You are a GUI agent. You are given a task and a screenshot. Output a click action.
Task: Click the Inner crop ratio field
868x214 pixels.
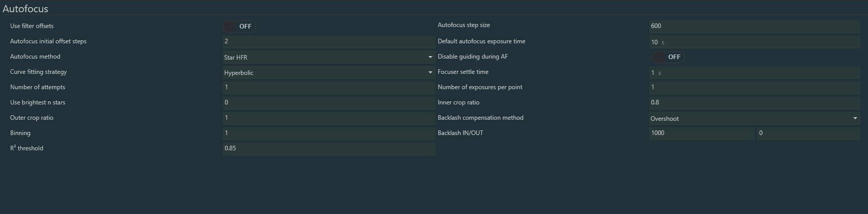(x=754, y=102)
